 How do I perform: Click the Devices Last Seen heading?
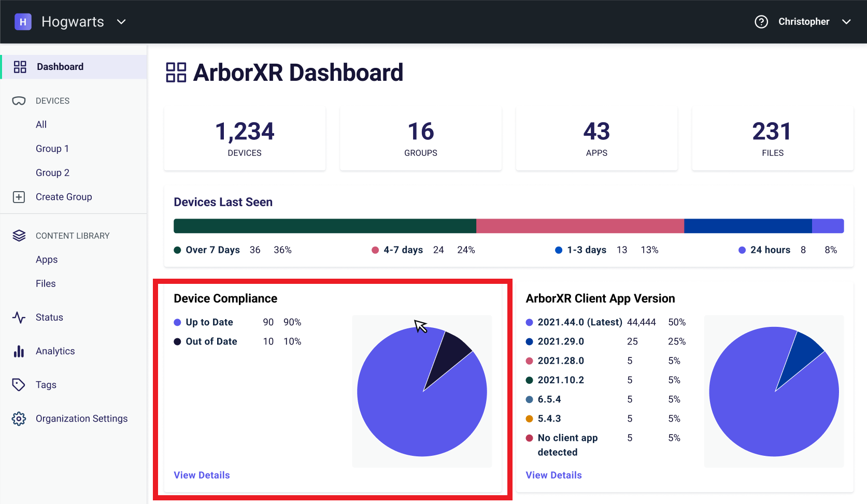223,202
